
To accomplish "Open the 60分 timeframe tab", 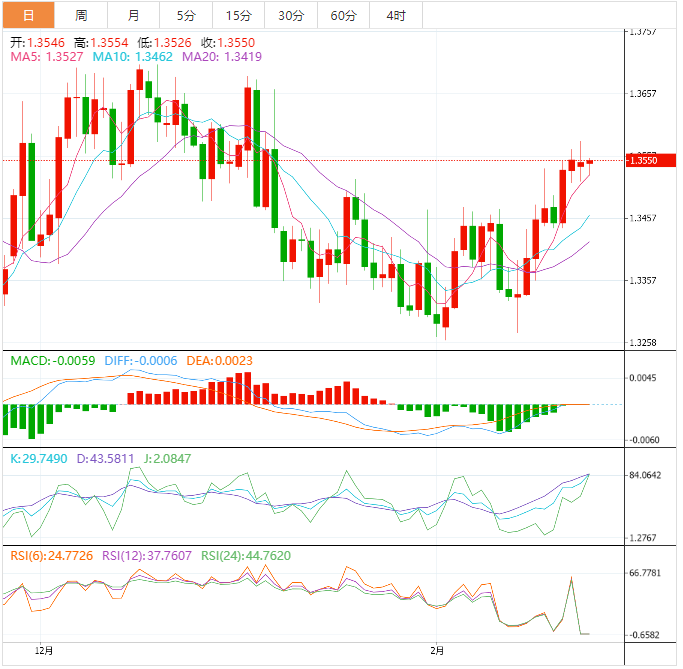I will [344, 15].
